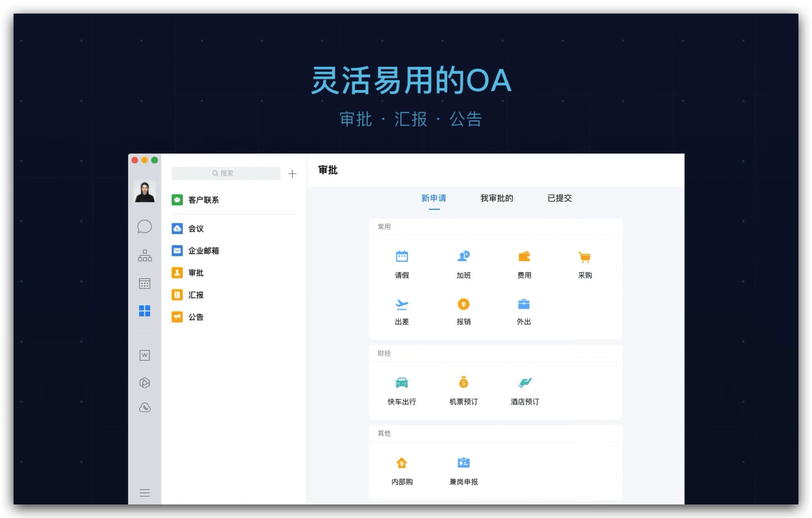Image resolution: width=812 pixels, height=518 pixels.
Task: Open the 兼岗申报 concurrent post option
Action: click(x=463, y=471)
